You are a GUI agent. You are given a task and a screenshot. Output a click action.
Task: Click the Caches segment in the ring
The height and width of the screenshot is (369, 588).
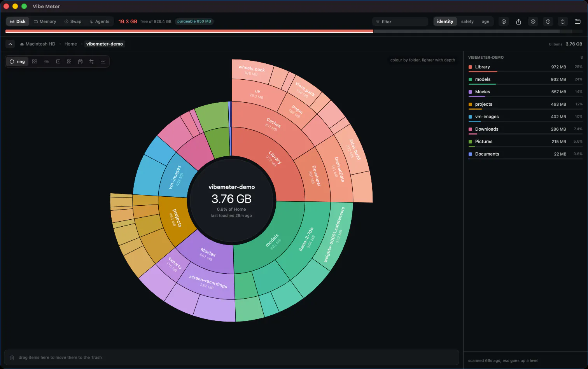tap(273, 124)
